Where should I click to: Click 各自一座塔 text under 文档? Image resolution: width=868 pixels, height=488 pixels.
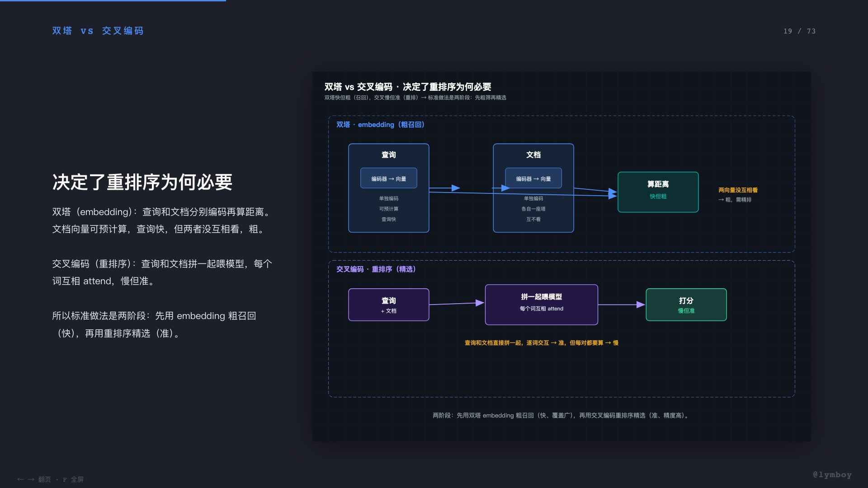click(x=533, y=209)
